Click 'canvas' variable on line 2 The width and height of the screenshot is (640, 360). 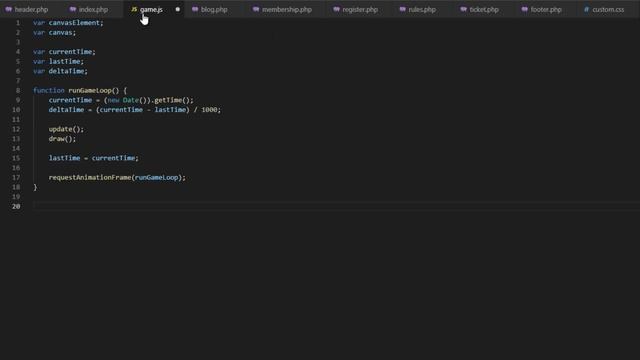[60, 32]
